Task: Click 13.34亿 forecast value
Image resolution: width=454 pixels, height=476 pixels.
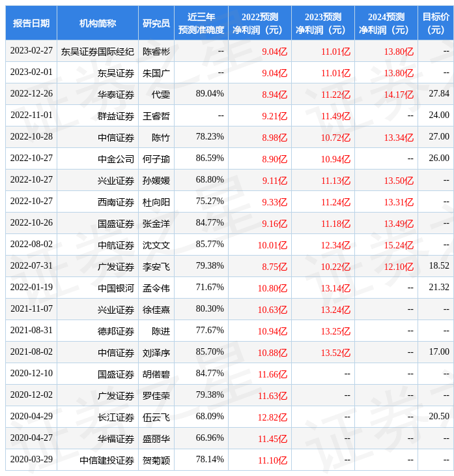Action: pyautogui.click(x=399, y=138)
